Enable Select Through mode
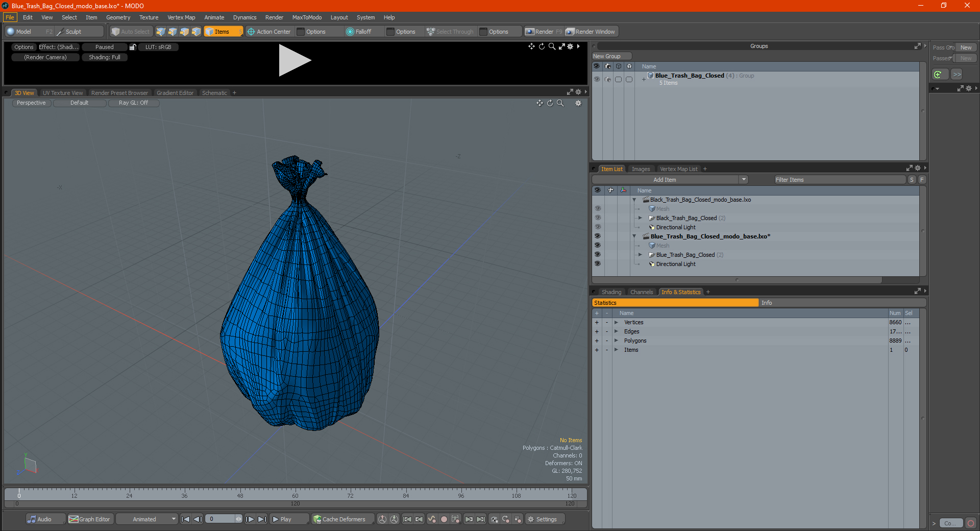Viewport: 980px width, 531px height. pyautogui.click(x=450, y=32)
